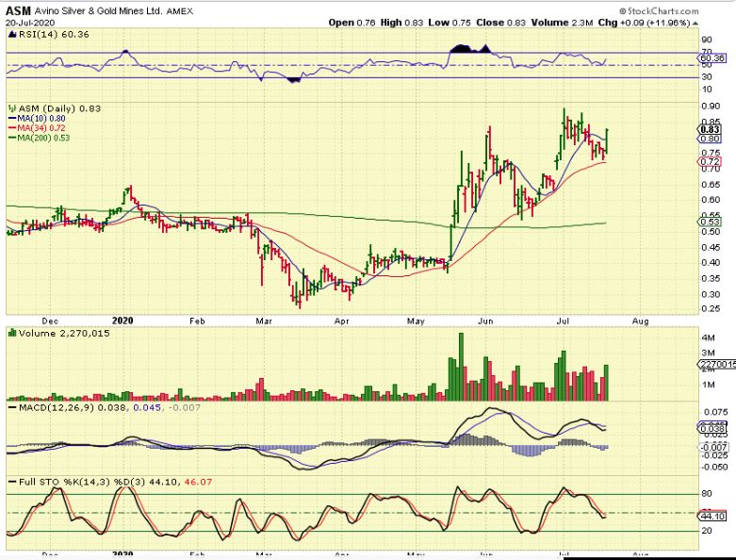Select the MA(10) legend entry
Screen dimensions: 736x560
pyautogui.click(x=34, y=118)
